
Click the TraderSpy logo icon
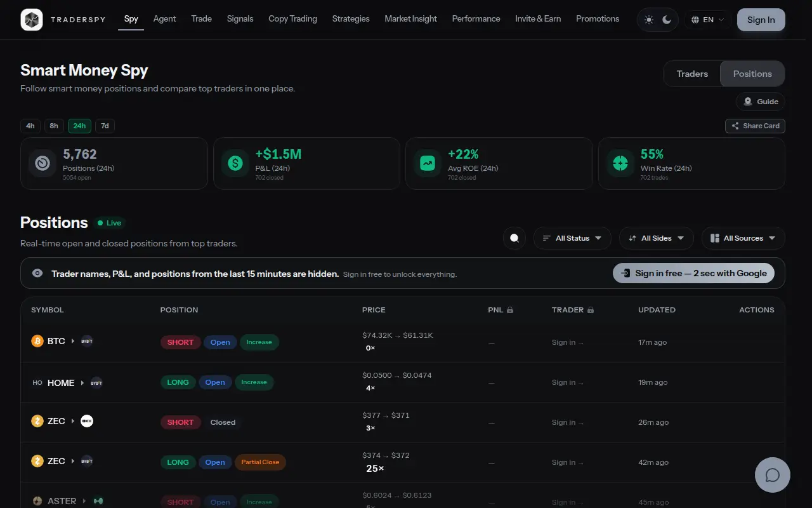[x=31, y=20]
